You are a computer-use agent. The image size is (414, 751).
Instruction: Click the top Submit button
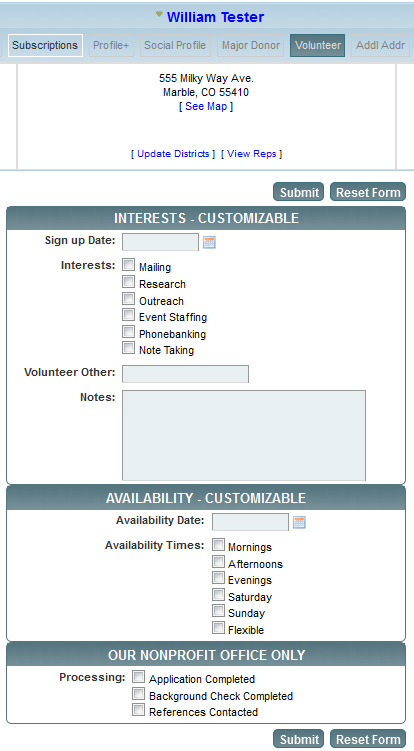299,192
